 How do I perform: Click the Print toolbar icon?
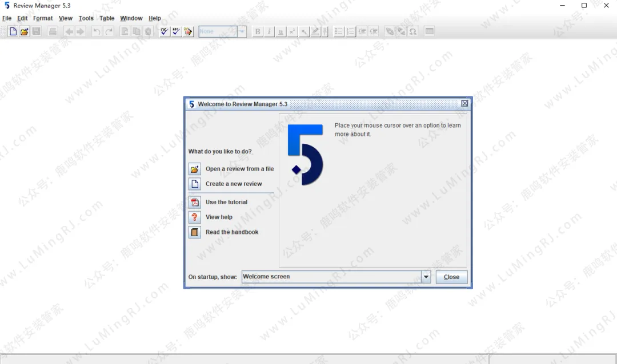coord(53,31)
